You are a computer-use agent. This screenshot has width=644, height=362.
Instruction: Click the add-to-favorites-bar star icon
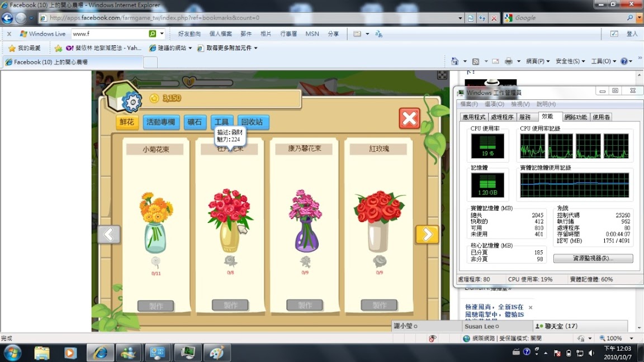click(58, 48)
